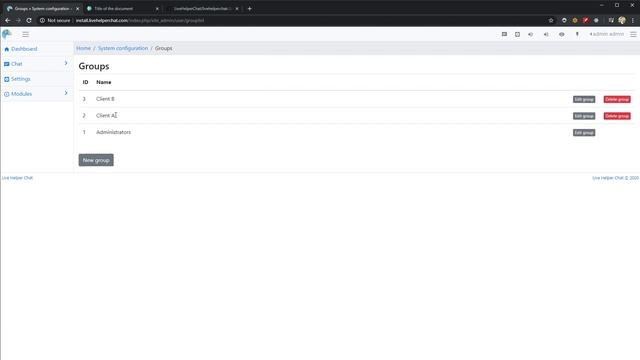The height and width of the screenshot is (360, 640).
Task: Edit the Client A group
Action: coord(584,116)
